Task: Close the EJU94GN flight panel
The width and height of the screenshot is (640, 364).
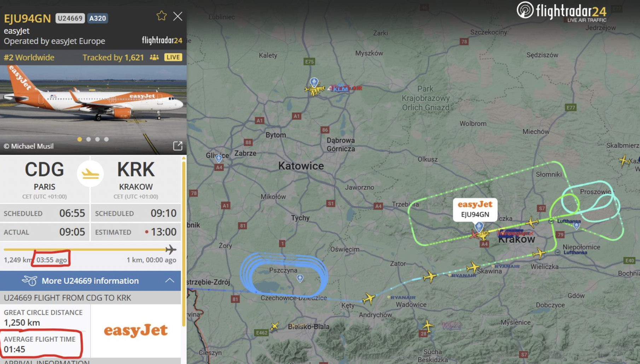Action: pyautogui.click(x=178, y=16)
